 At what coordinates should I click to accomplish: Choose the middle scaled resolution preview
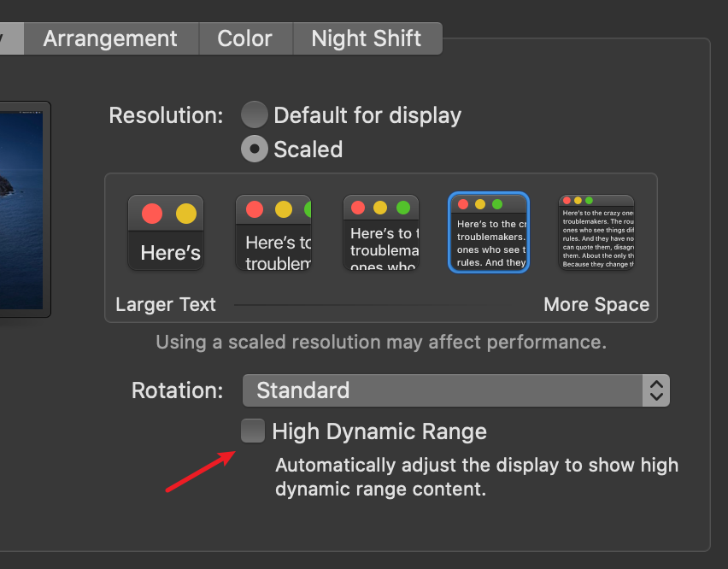[x=381, y=232]
